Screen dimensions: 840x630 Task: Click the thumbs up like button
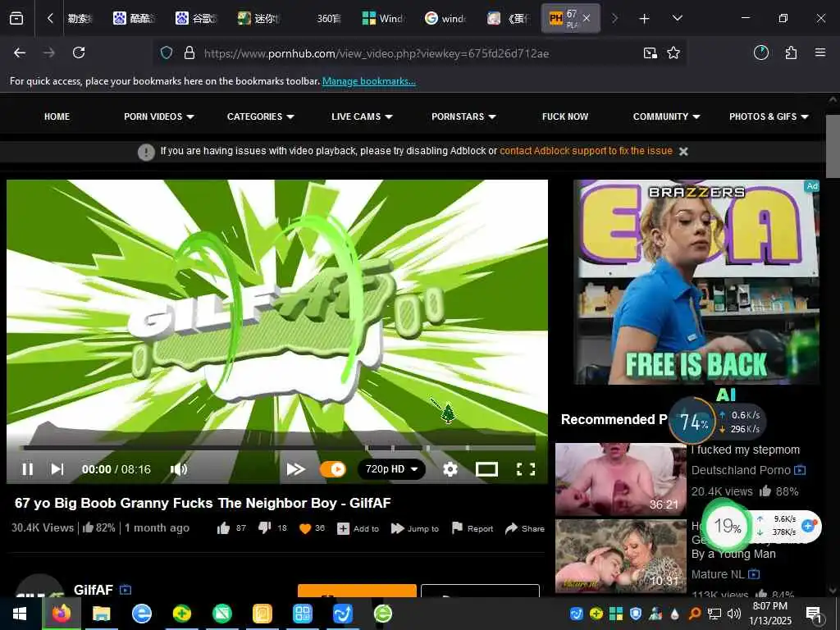point(224,529)
